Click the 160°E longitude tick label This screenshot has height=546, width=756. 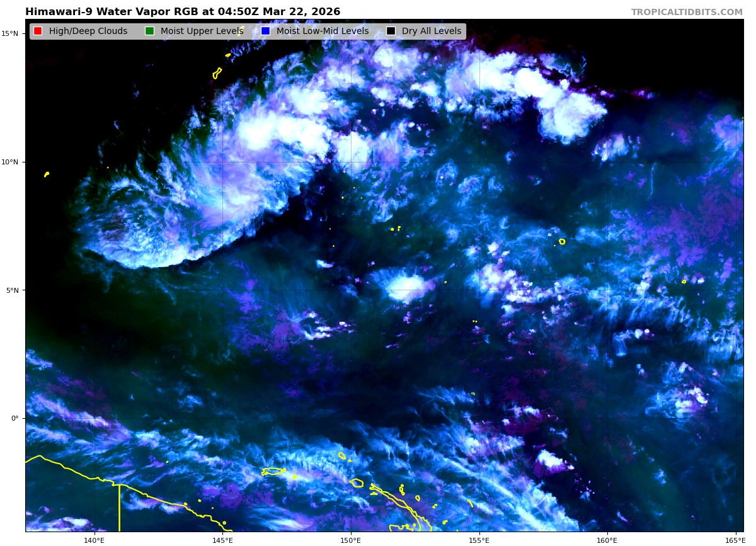pos(607,540)
